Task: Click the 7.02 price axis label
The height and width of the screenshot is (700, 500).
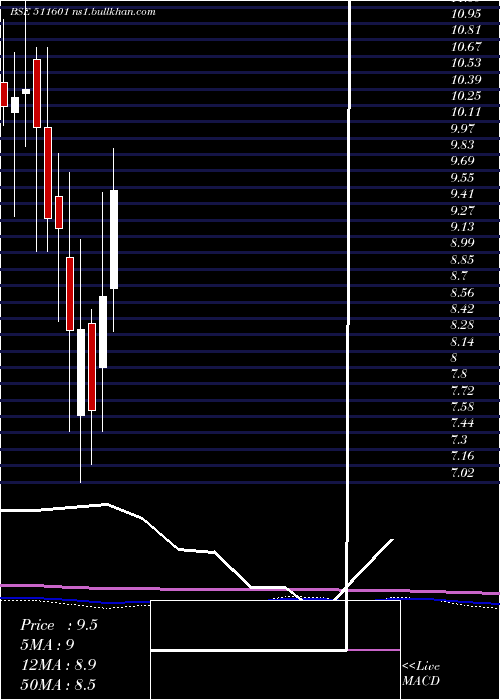Action: point(462,472)
